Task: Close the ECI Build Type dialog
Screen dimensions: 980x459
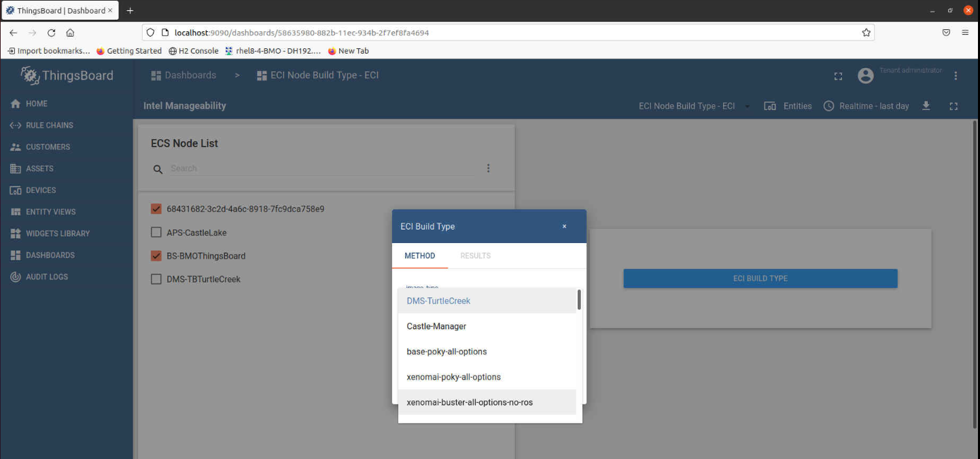Action: click(x=564, y=227)
